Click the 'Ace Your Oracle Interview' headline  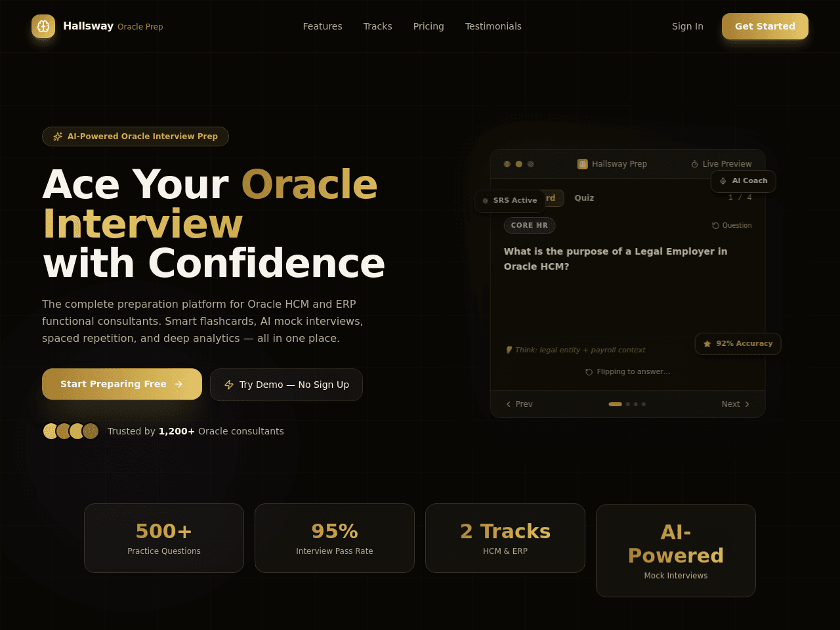[214, 224]
